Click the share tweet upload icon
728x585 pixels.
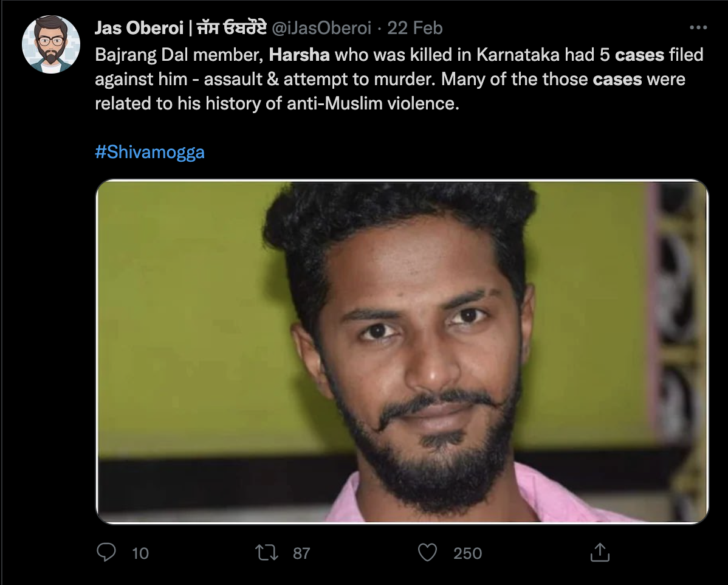(x=599, y=552)
